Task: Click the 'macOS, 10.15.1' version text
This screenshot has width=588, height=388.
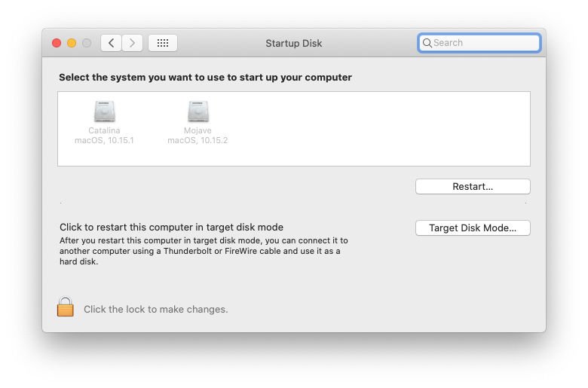Action: pos(104,140)
